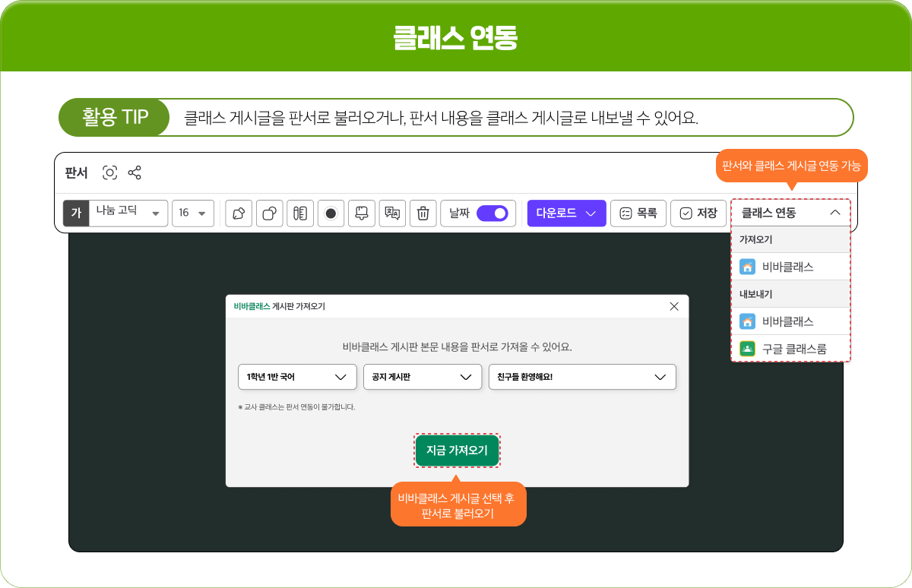Click the 판서 title text
The width and height of the screenshot is (912, 588).
[77, 172]
